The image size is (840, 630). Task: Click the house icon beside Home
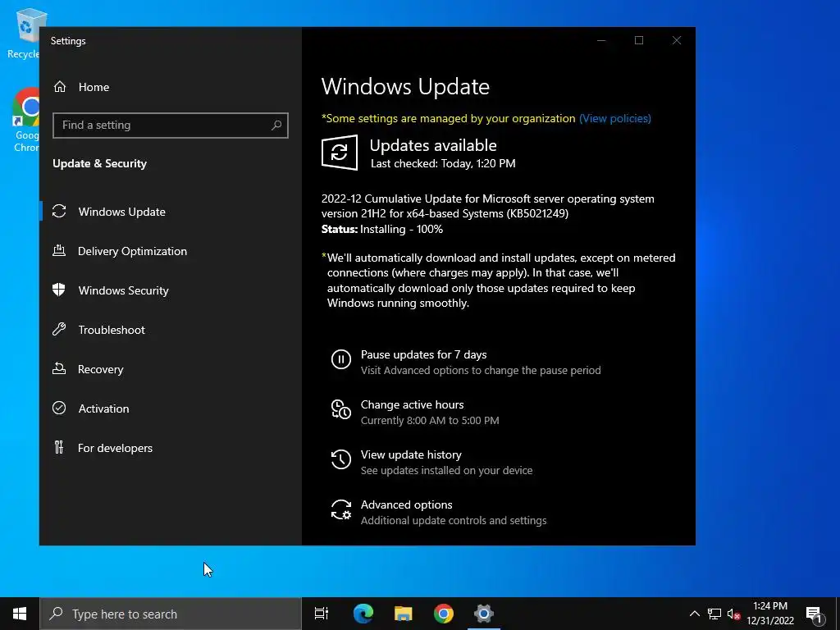coord(59,87)
